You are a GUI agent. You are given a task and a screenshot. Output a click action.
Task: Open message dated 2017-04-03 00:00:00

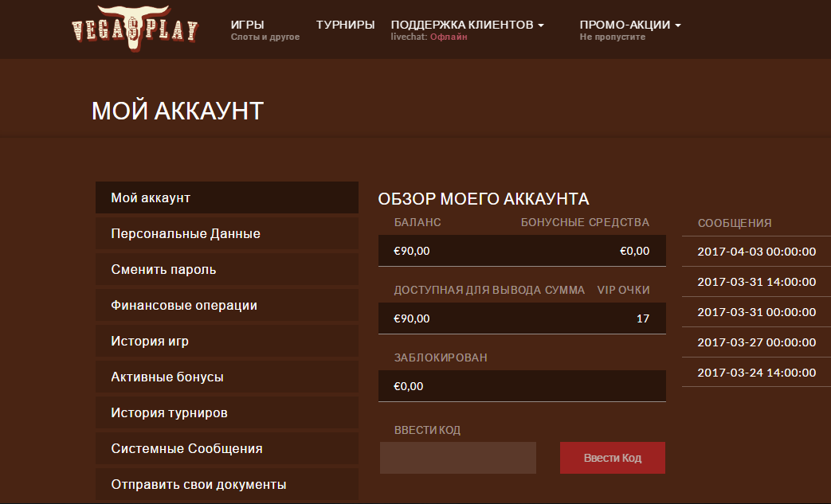756,252
